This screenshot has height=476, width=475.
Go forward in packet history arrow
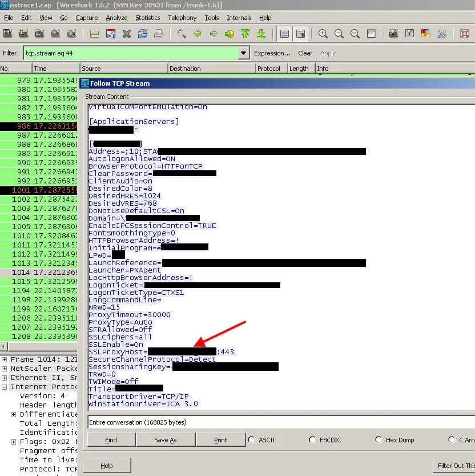214,33
